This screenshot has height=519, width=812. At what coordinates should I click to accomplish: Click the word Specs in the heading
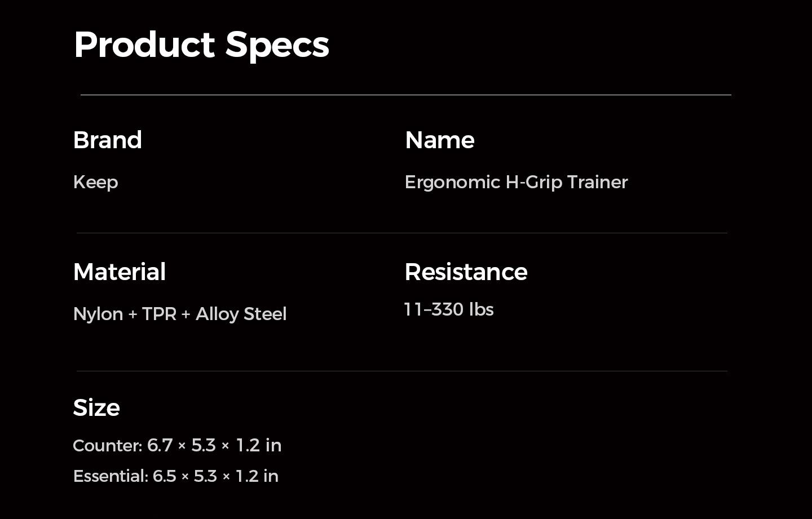(277, 45)
